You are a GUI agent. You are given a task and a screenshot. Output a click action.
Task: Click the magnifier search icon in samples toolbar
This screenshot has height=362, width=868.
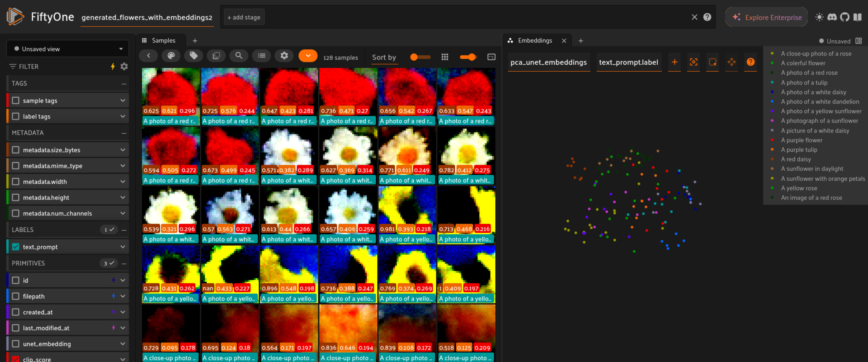point(239,56)
